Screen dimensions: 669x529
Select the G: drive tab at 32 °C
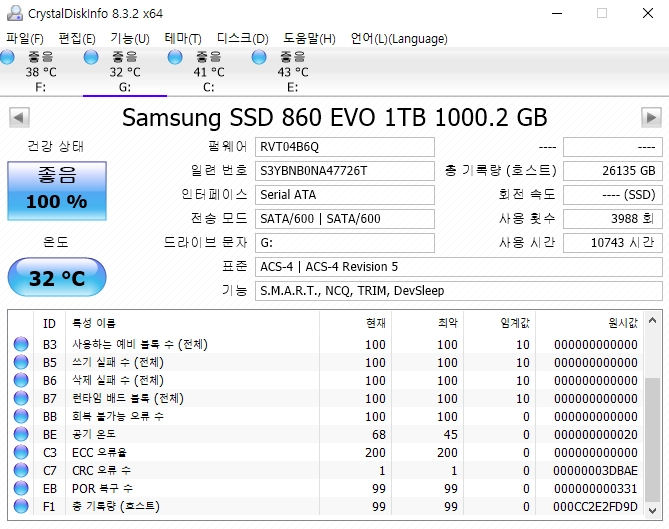(125, 72)
